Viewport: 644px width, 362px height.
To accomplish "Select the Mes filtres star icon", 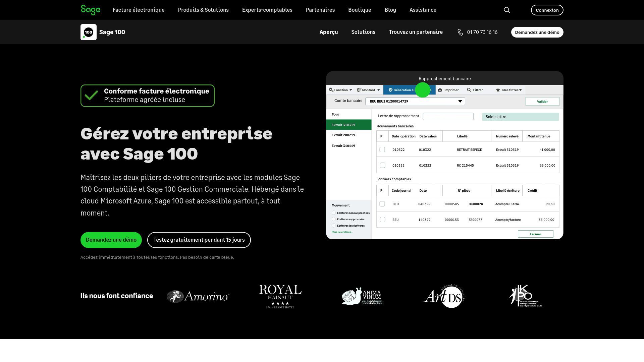I will (498, 90).
